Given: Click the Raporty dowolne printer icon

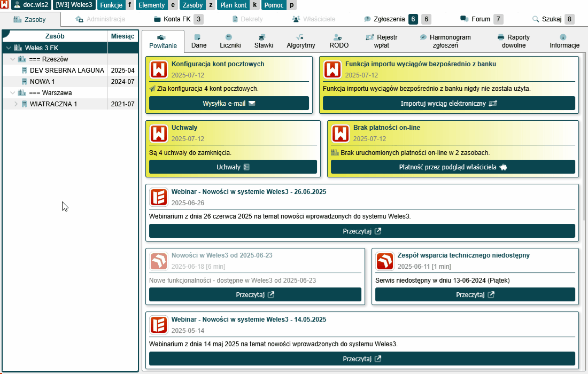Looking at the screenshot, I should coord(501,37).
